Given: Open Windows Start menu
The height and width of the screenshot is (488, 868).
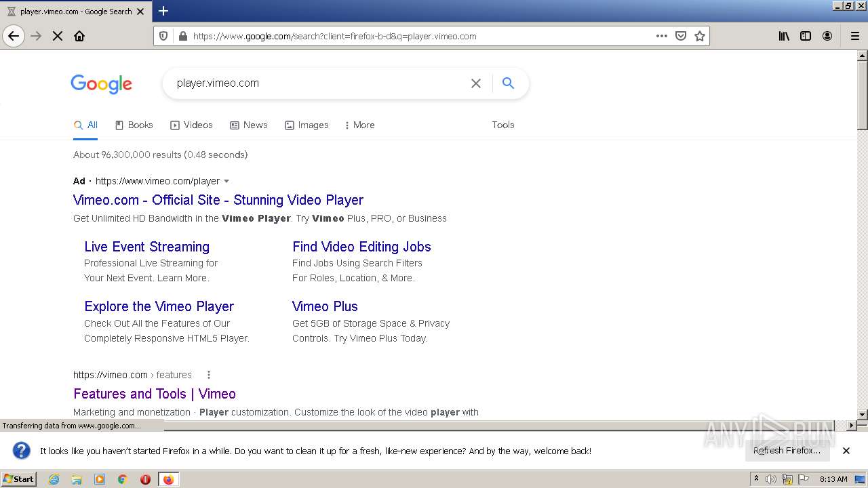Looking at the screenshot, I should click(19, 479).
